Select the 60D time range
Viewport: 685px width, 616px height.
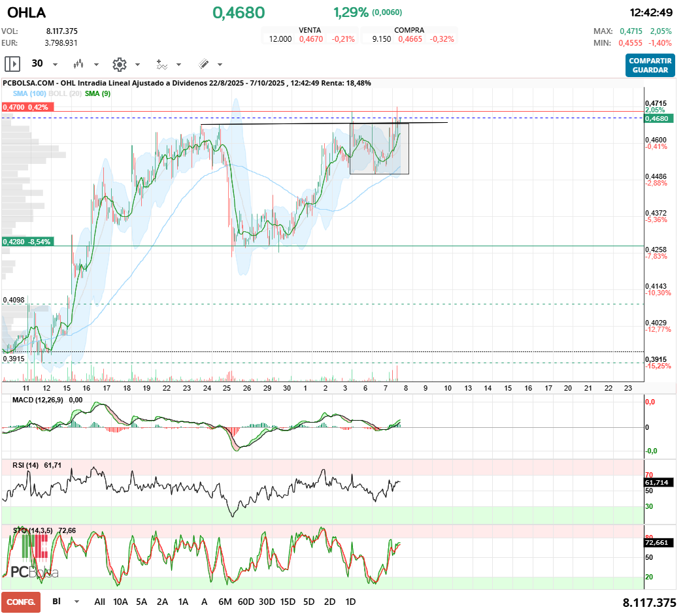tap(246, 602)
